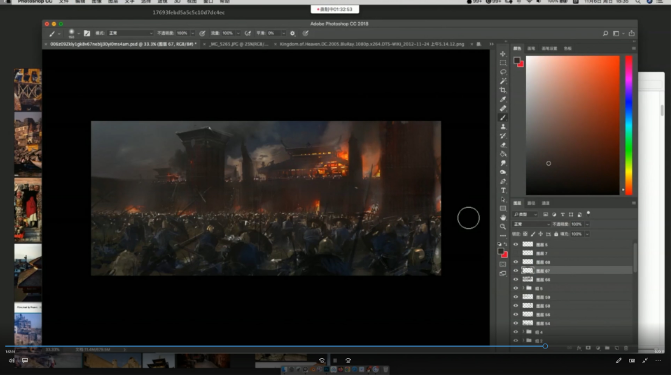The height and width of the screenshot is (376, 672).
Task: Toggle Quick Mask mode icon
Action: (503, 265)
